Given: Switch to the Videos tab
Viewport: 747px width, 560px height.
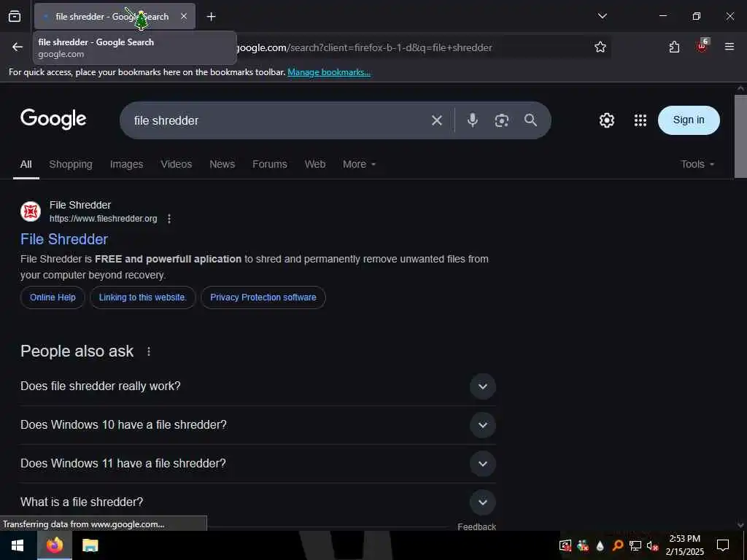Looking at the screenshot, I should pyautogui.click(x=177, y=164).
